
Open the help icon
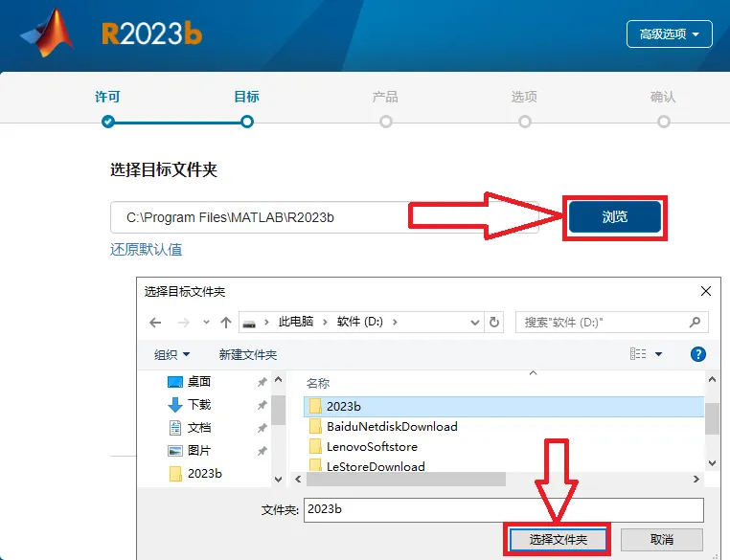[x=697, y=354]
